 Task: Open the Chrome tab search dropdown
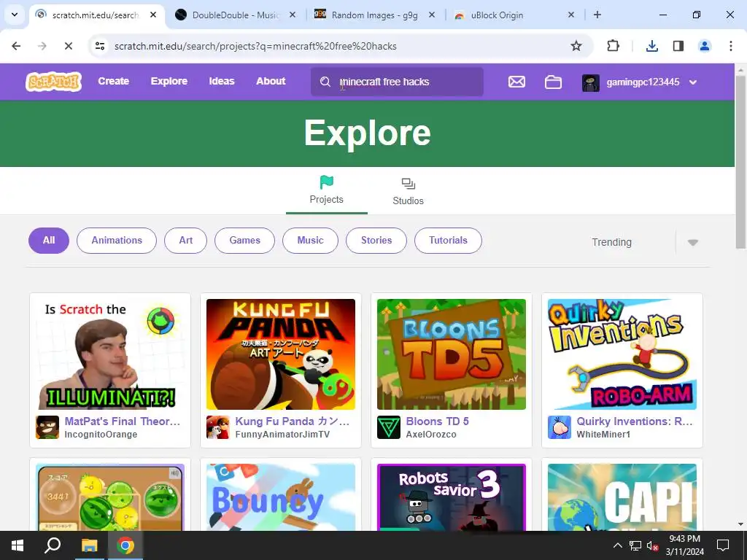click(x=15, y=15)
